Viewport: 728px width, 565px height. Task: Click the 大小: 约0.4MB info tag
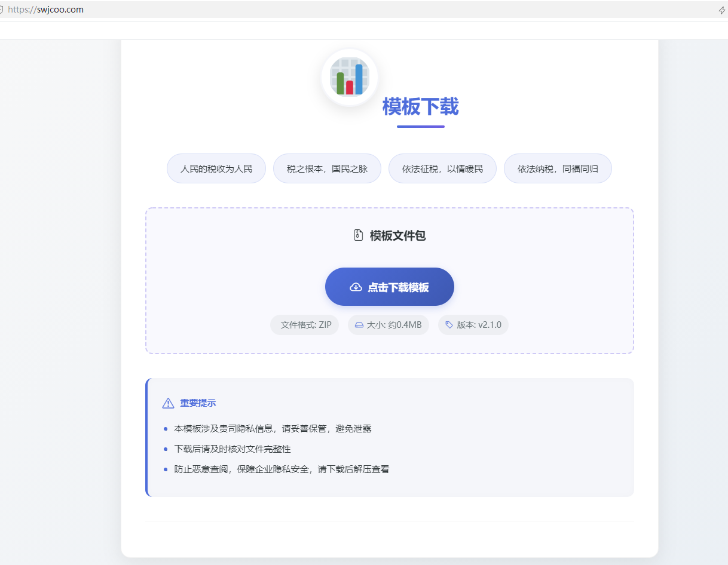tap(389, 324)
